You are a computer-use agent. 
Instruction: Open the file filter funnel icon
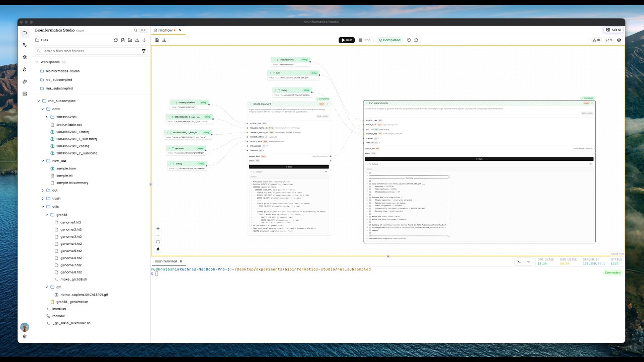[x=144, y=51]
